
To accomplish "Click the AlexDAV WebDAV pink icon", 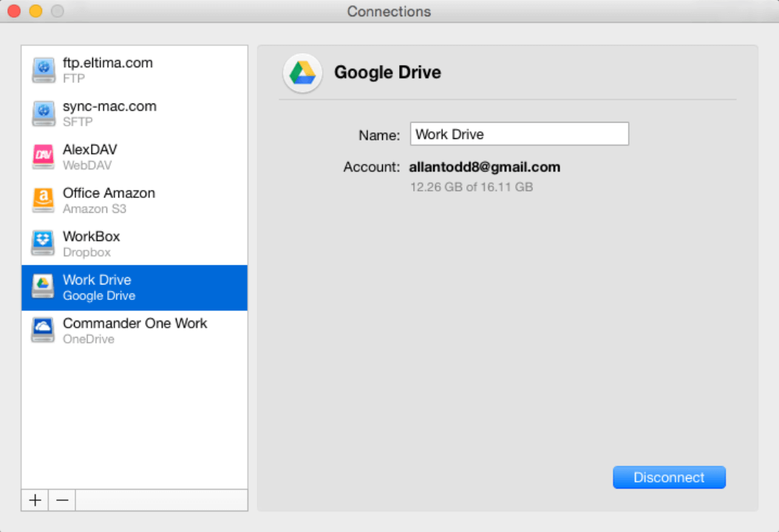I will (44, 157).
